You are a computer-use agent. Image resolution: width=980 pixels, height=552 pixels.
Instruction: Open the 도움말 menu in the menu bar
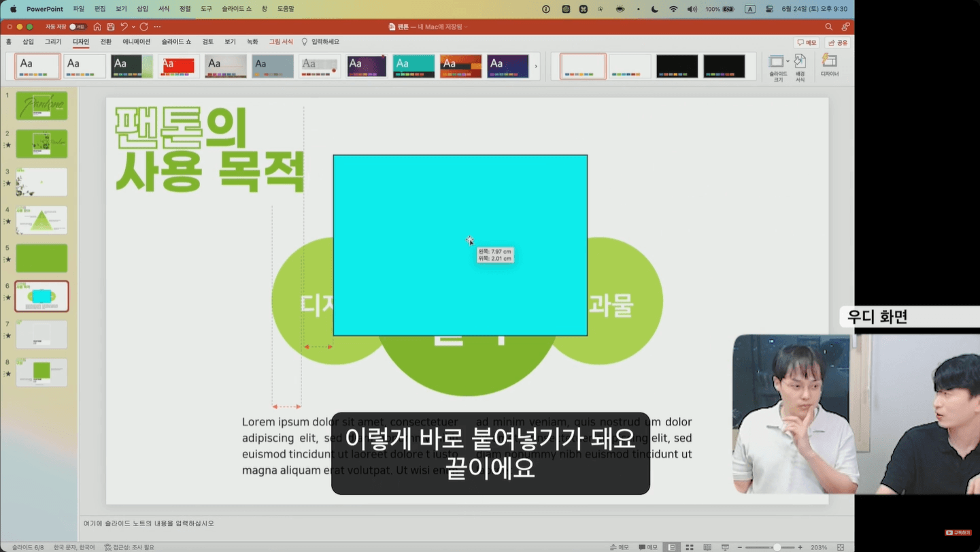pos(286,9)
